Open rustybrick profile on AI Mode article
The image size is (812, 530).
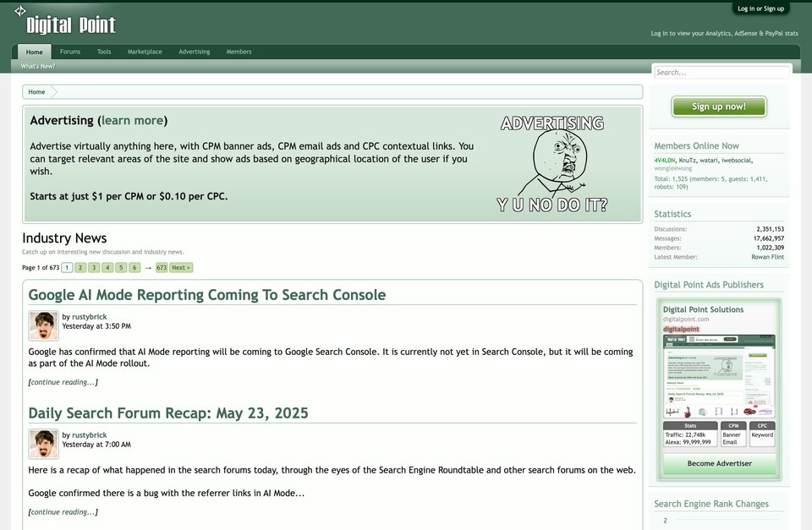(x=89, y=317)
